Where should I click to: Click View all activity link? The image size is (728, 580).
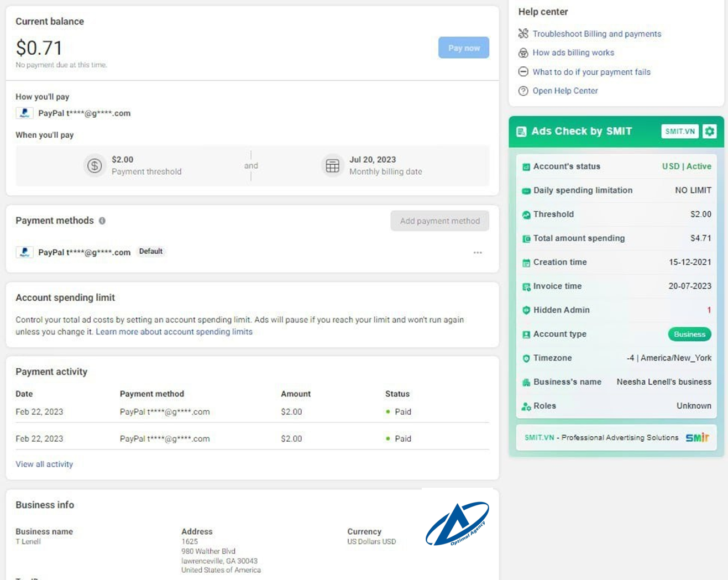click(x=44, y=464)
